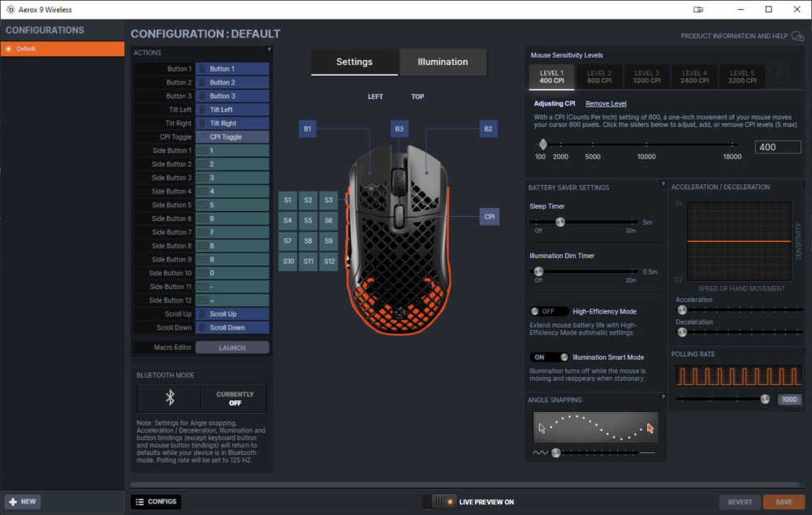This screenshot has width=812, height=515.
Task: Open CPI Toggle action dropdown
Action: click(x=232, y=136)
